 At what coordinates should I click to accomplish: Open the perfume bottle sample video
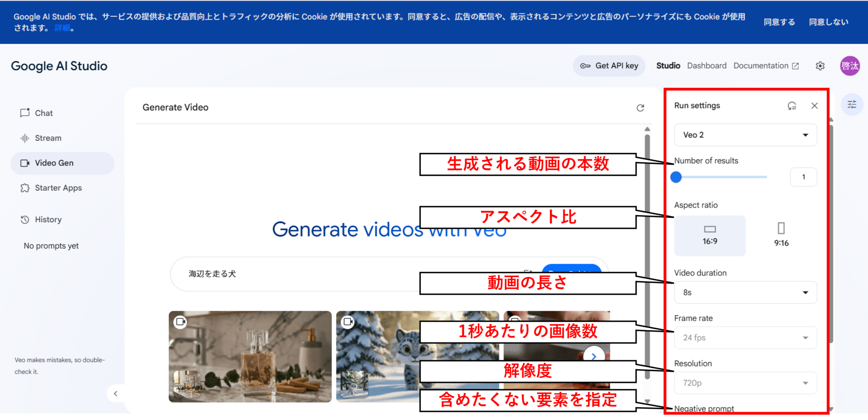click(x=250, y=357)
